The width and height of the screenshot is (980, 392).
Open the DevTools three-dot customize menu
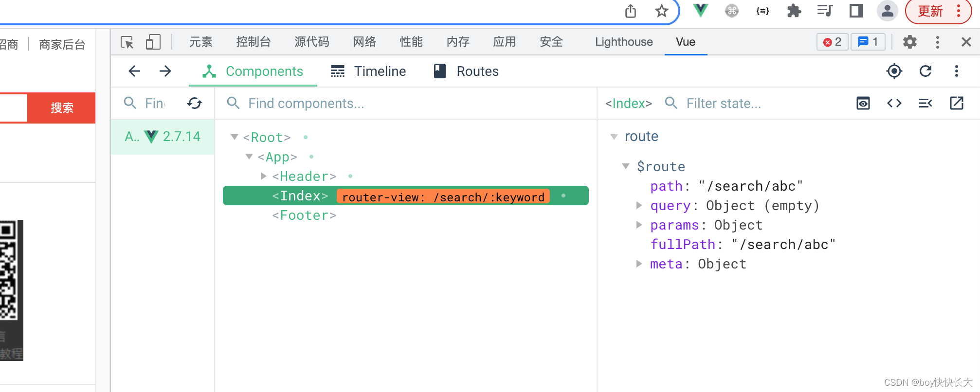point(937,42)
